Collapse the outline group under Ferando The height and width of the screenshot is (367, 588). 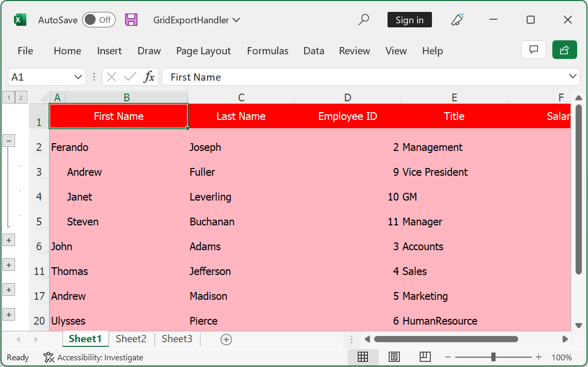tap(9, 141)
